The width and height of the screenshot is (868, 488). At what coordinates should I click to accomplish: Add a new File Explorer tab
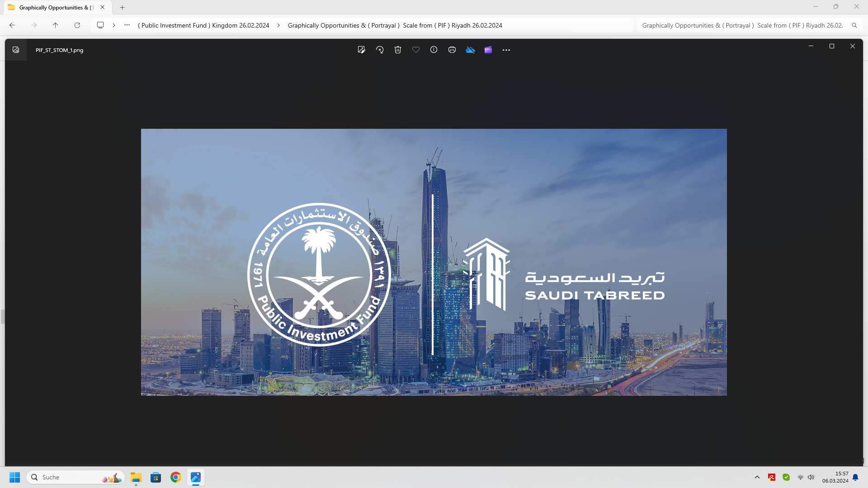(122, 7)
